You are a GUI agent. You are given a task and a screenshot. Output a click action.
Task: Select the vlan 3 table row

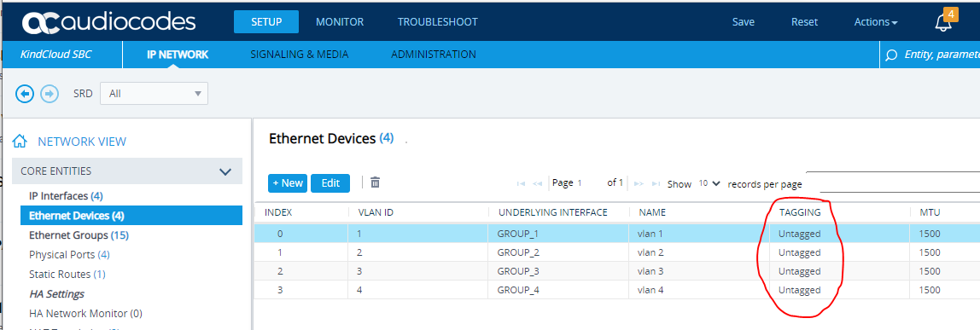tap(617, 271)
